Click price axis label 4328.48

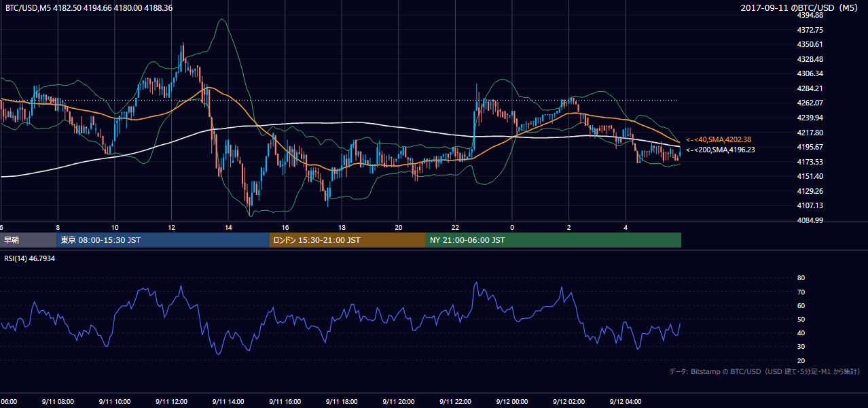(x=810, y=59)
